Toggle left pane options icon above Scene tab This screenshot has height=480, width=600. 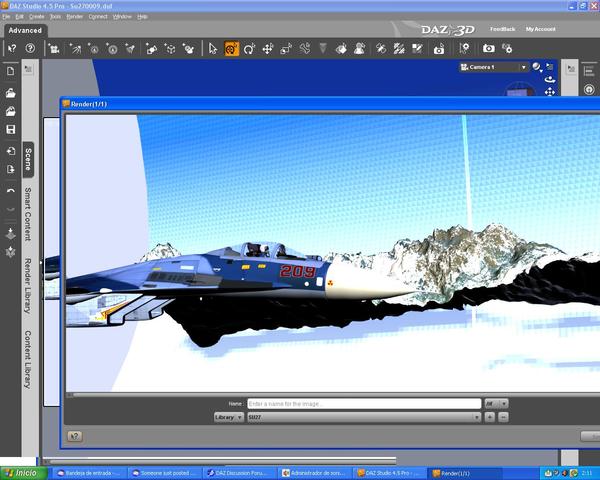(28, 69)
